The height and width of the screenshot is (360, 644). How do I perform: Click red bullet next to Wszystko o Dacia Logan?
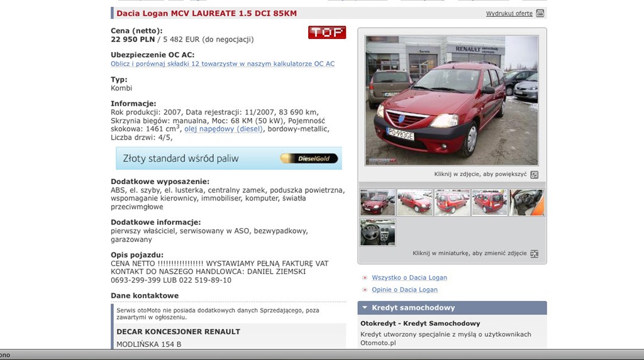click(x=365, y=278)
